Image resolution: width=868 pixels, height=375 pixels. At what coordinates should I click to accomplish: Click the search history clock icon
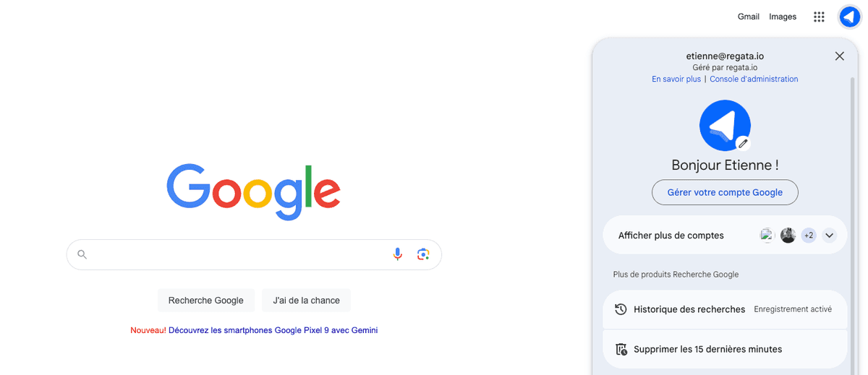point(621,309)
